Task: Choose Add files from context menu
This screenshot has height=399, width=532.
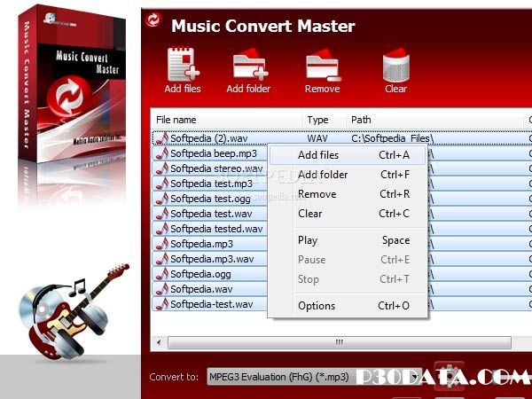Action: click(x=318, y=155)
